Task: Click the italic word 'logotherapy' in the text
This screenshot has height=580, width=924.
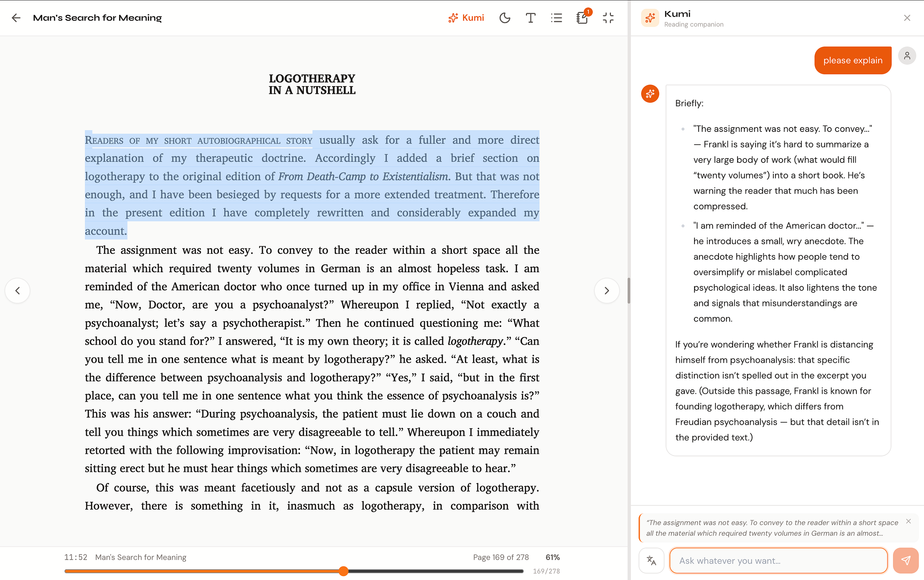Action: point(475,341)
